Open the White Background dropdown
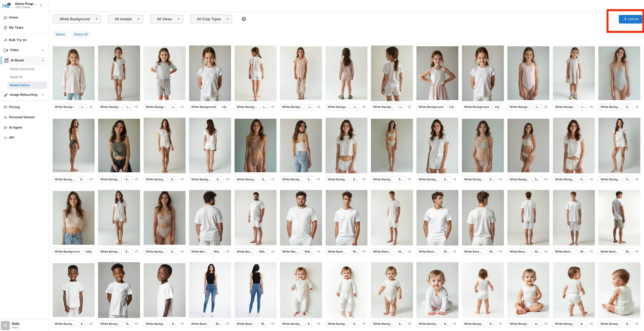This screenshot has height=331, width=644. click(x=76, y=19)
